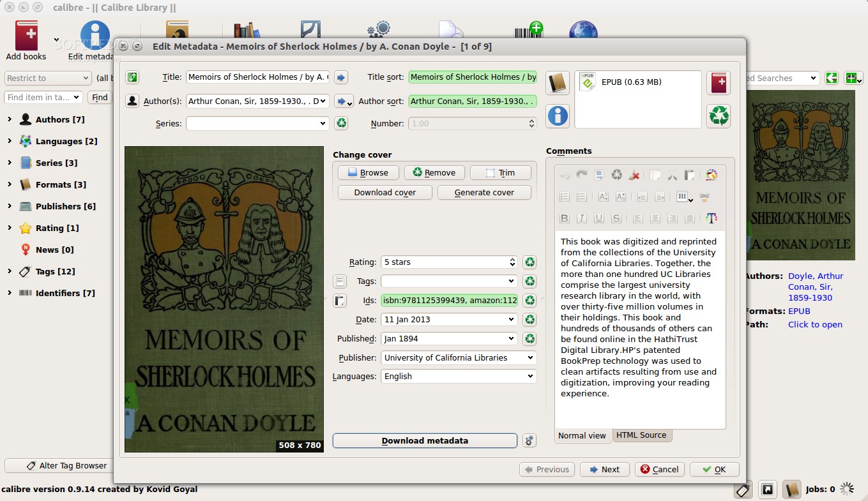Click the swap title and author icon
Viewport: 868px width, 501px height.
pyautogui.click(x=132, y=77)
